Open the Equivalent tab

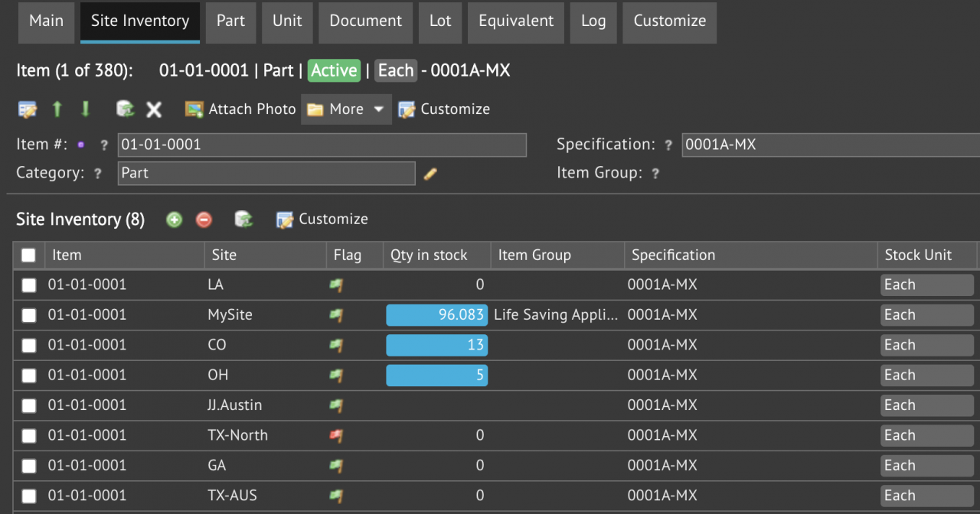click(516, 21)
